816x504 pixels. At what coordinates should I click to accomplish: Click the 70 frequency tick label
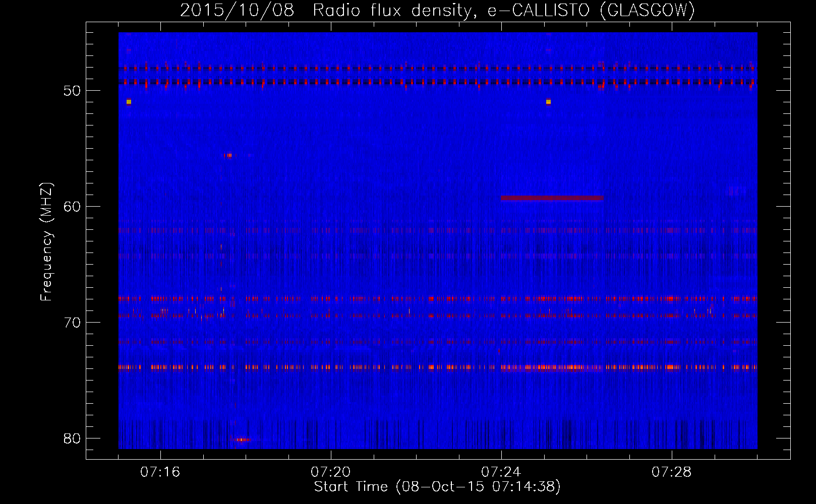72,323
